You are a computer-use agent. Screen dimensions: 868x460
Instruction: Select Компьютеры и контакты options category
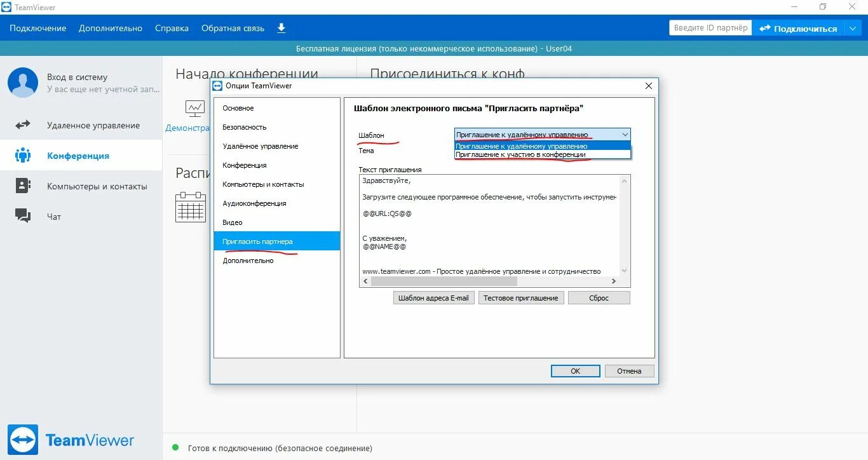[x=277, y=184]
